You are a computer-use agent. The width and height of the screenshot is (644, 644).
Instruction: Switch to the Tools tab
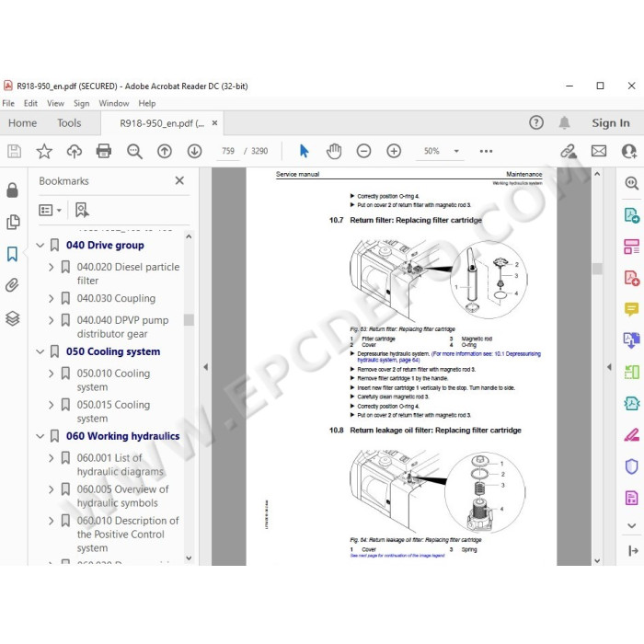click(69, 122)
